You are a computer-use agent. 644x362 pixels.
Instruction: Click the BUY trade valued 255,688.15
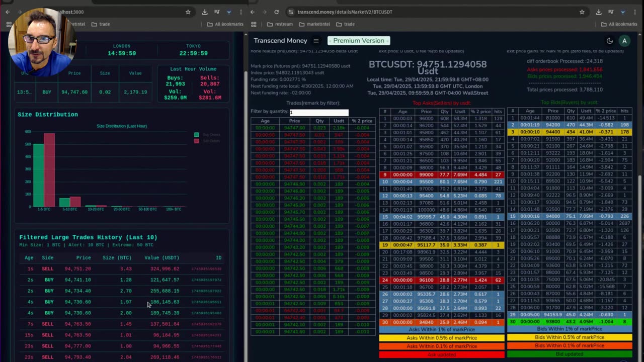(121, 291)
